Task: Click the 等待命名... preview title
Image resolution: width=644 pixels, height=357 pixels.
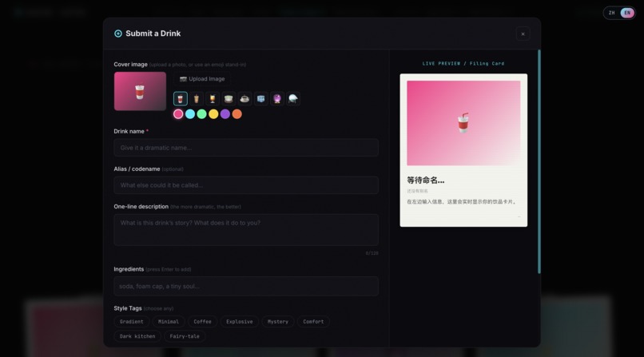Action: pos(426,180)
